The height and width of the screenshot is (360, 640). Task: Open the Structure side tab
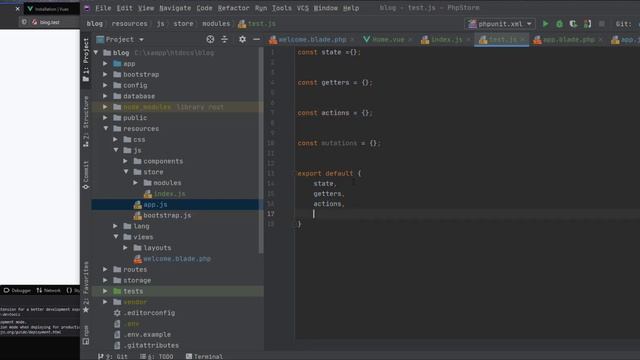[x=86, y=122]
